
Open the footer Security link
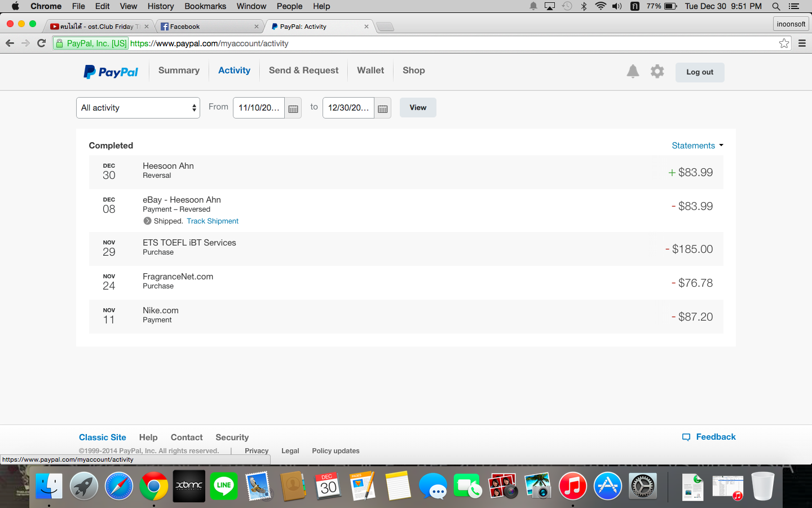(232, 437)
